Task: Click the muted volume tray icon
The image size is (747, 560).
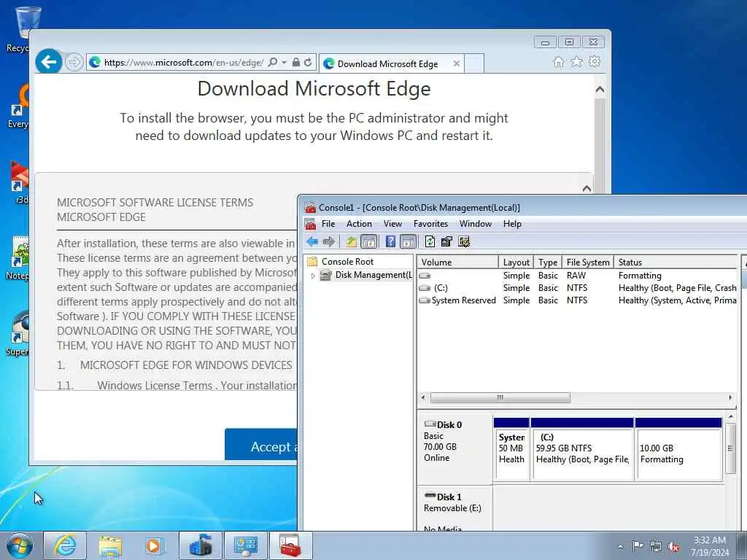Action: 673,547
